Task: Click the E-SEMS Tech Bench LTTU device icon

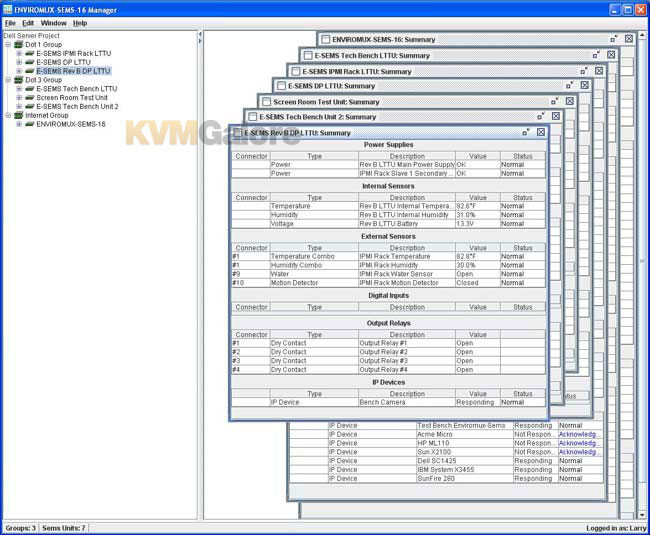Action: [29, 89]
